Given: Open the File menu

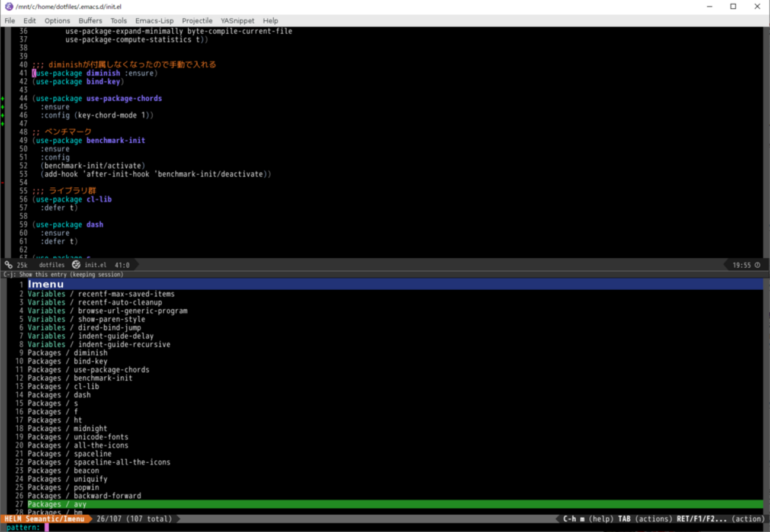Looking at the screenshot, I should (10, 21).
